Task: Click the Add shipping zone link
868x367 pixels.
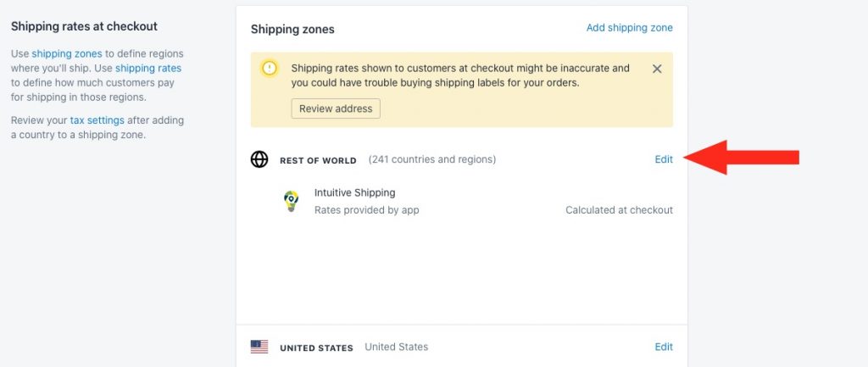Action: [x=630, y=28]
